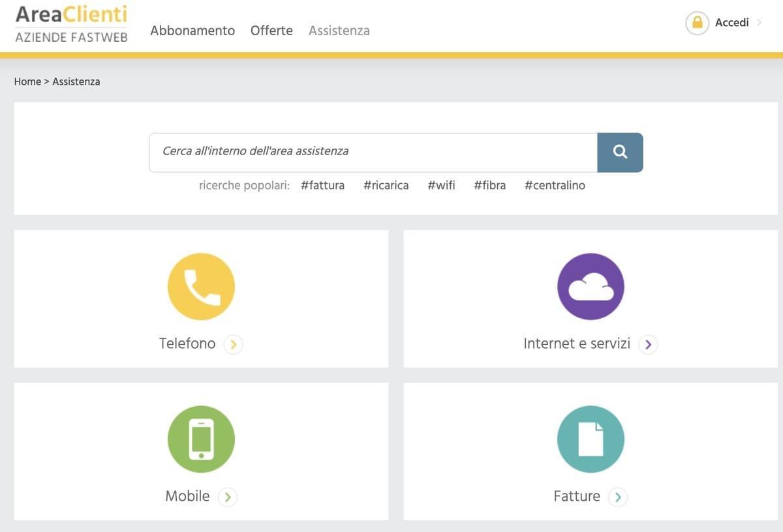The width and height of the screenshot is (783, 532).
Task: Click the #wifi popular search link
Action: tap(441, 185)
